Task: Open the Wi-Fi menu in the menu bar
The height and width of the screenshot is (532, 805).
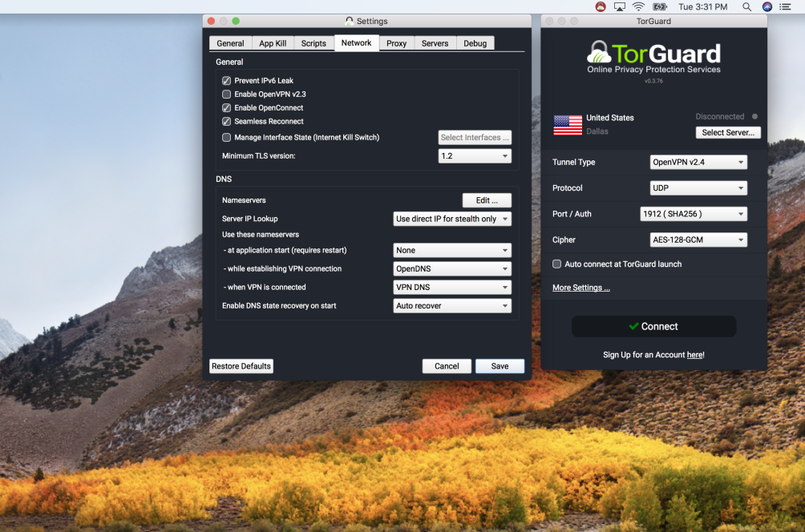Action: [637, 6]
